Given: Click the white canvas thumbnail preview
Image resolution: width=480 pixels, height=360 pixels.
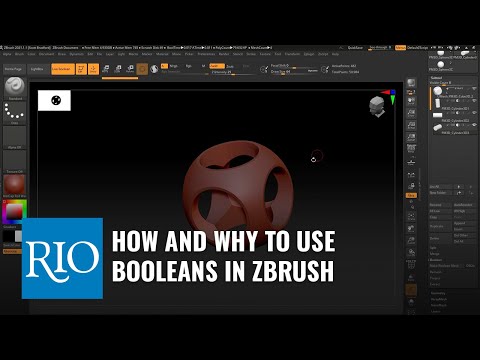Looking at the screenshot, I should 54,100.
